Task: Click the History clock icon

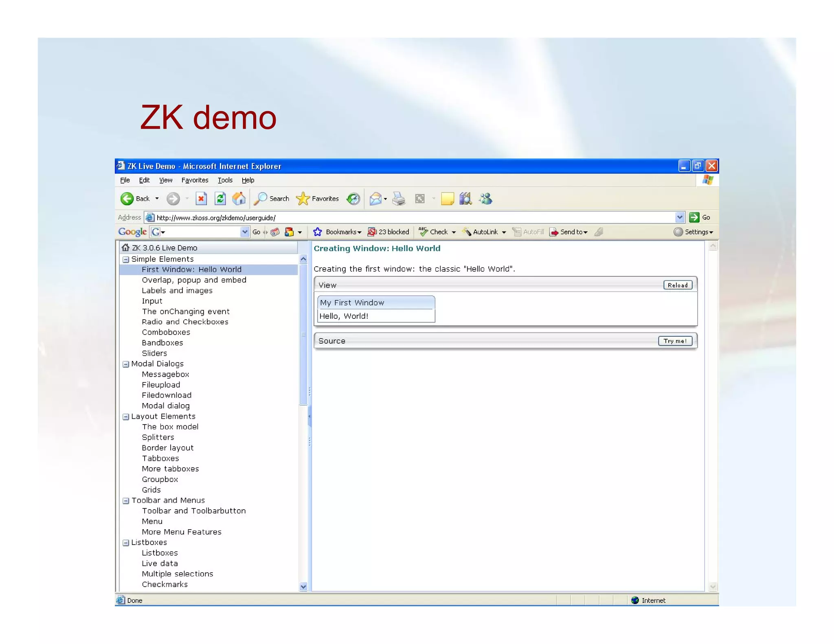Action: click(x=353, y=199)
